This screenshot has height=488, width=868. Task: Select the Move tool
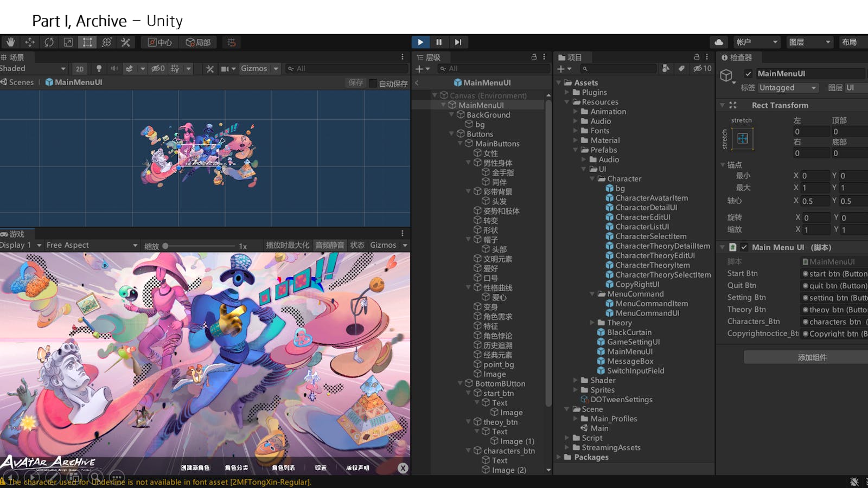point(30,42)
